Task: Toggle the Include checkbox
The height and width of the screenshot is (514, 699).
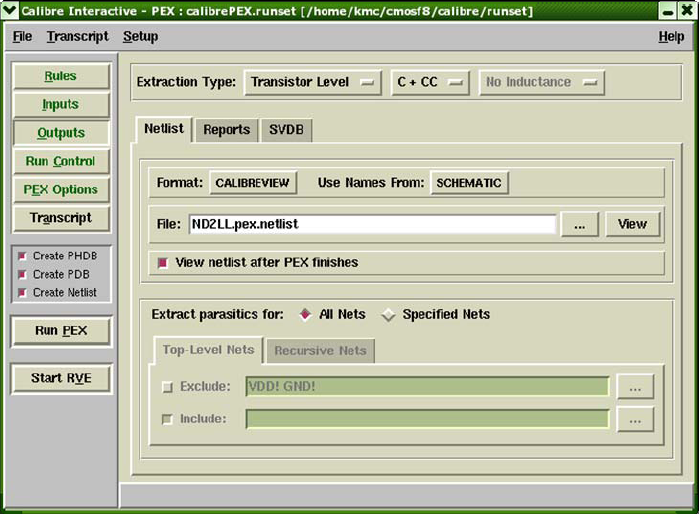Action: pos(167,419)
